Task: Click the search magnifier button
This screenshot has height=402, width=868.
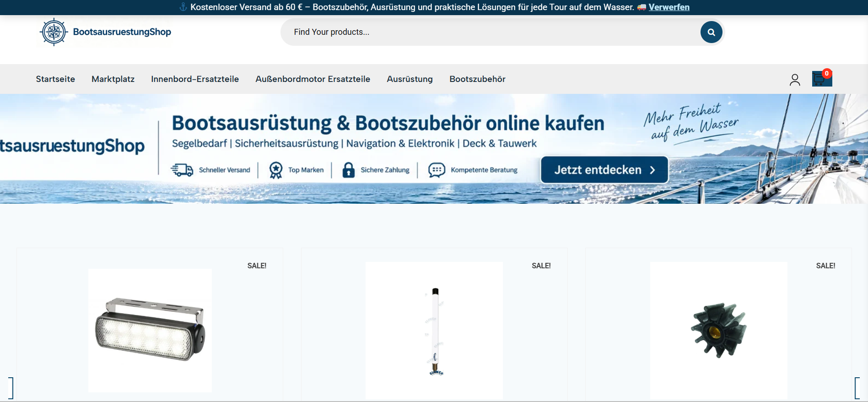Action: pos(711,32)
